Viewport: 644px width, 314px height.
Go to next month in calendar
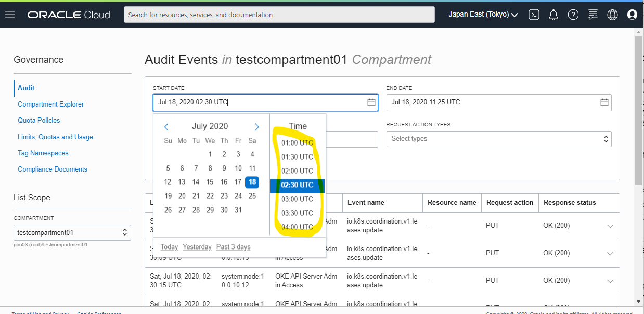(x=257, y=127)
